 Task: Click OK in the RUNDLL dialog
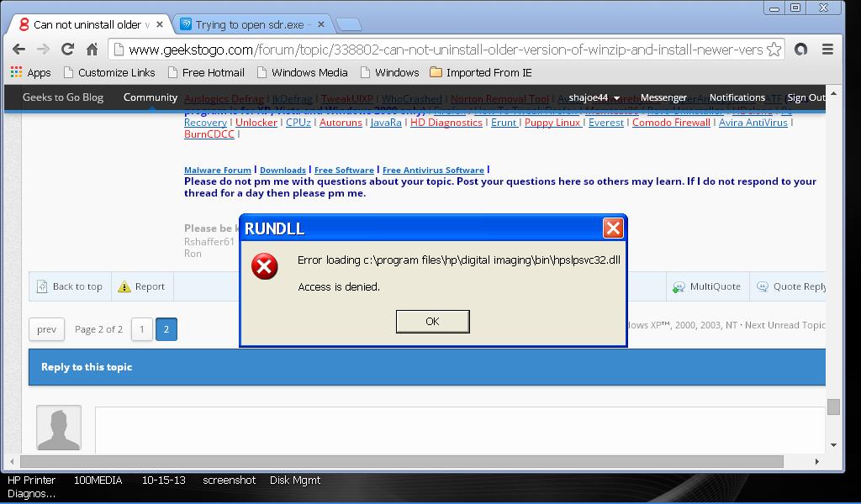[x=433, y=322]
